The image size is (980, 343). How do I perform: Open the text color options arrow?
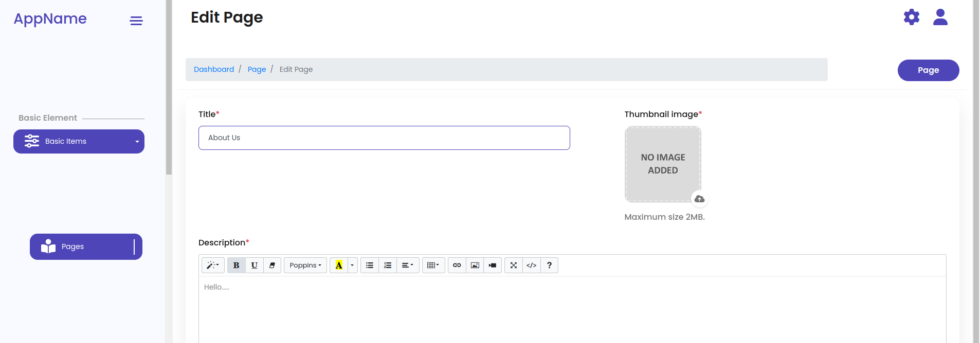(x=352, y=265)
